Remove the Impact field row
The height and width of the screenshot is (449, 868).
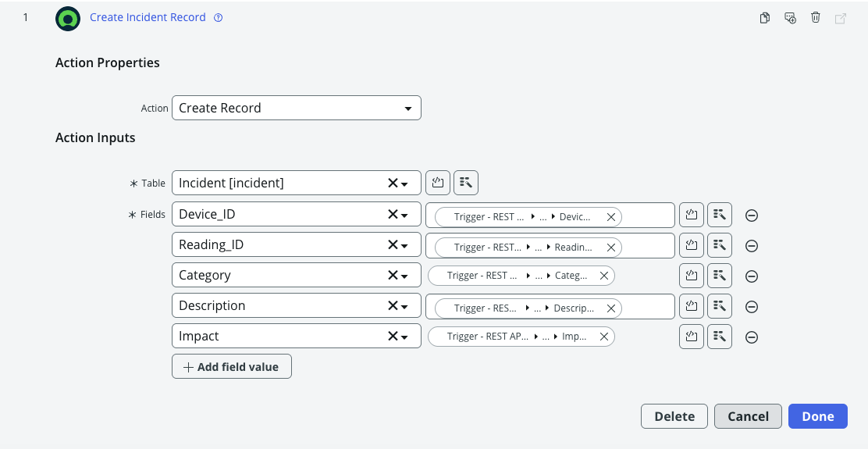click(751, 337)
